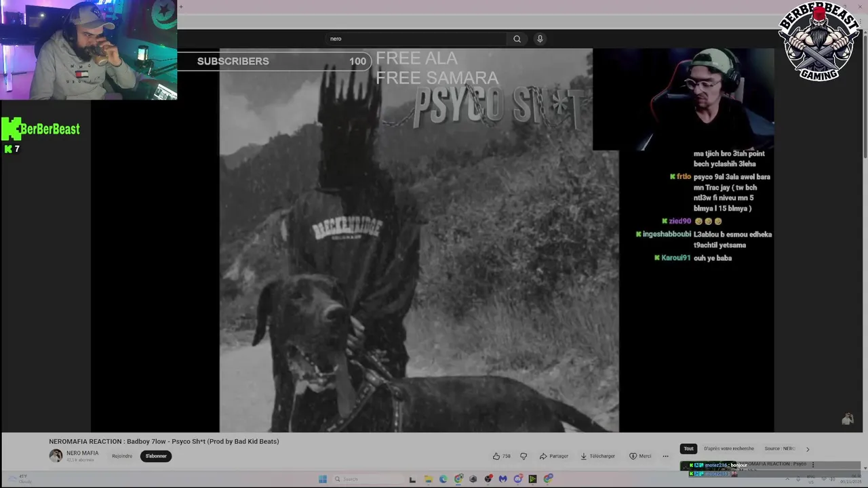The image size is (868, 488).
Task: Click the Rejoindre join button
Action: [122, 456]
